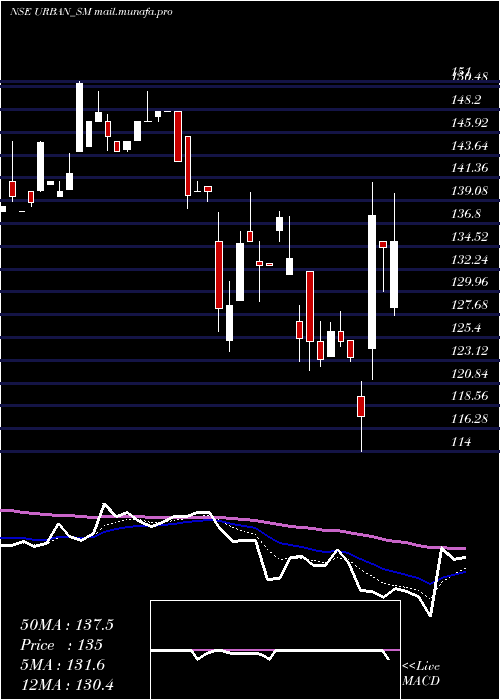Click the 114 price axis label
500x700 pixels.
click(x=461, y=442)
